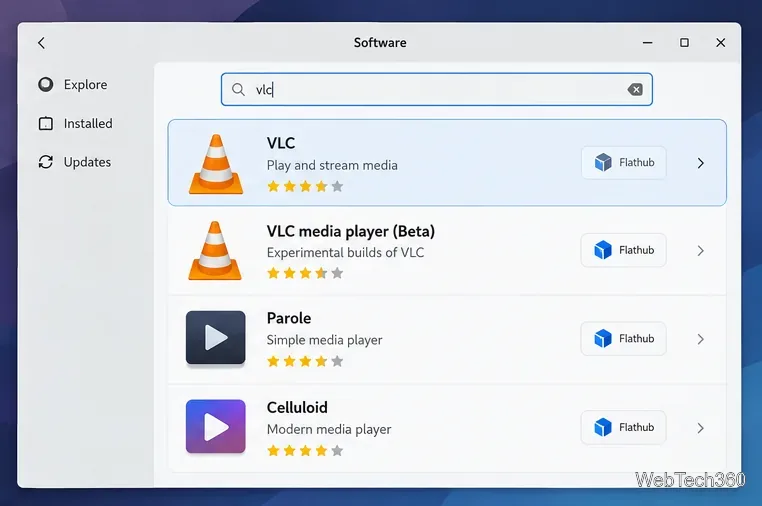This screenshot has width=762, height=506.
Task: Click the Flathub badge on VLC row
Action: pyautogui.click(x=623, y=162)
